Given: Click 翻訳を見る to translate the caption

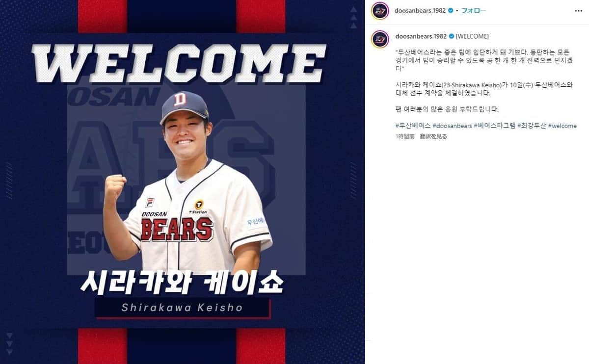Looking at the screenshot, I should (433, 137).
